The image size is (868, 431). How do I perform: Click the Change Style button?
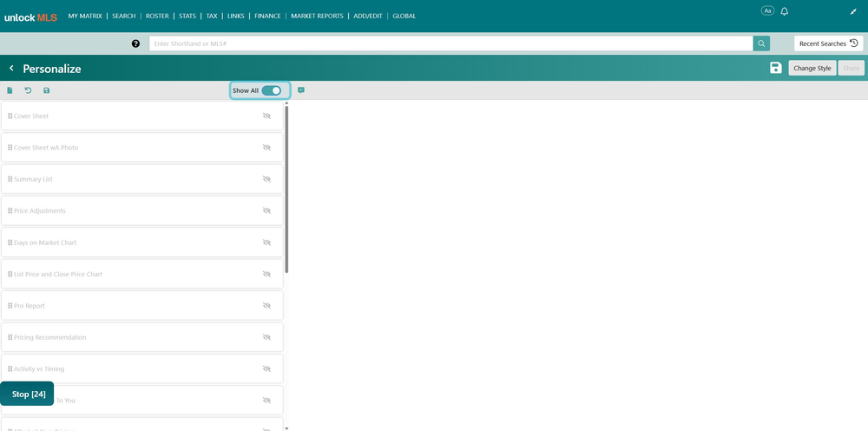(x=812, y=68)
